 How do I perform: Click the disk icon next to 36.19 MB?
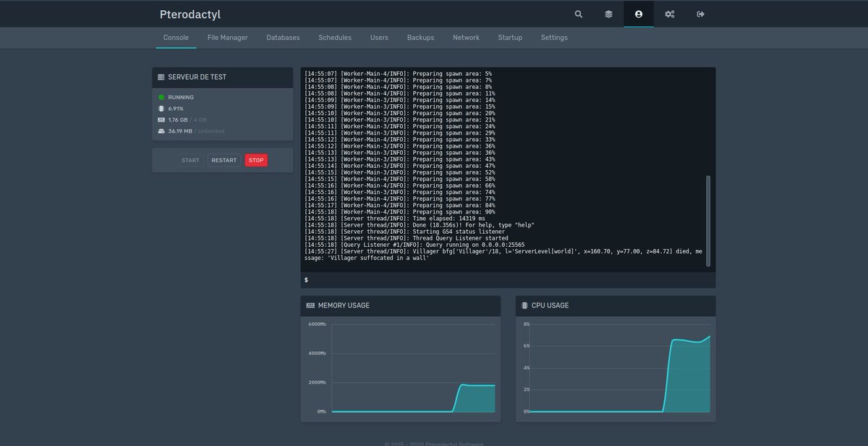(x=160, y=131)
